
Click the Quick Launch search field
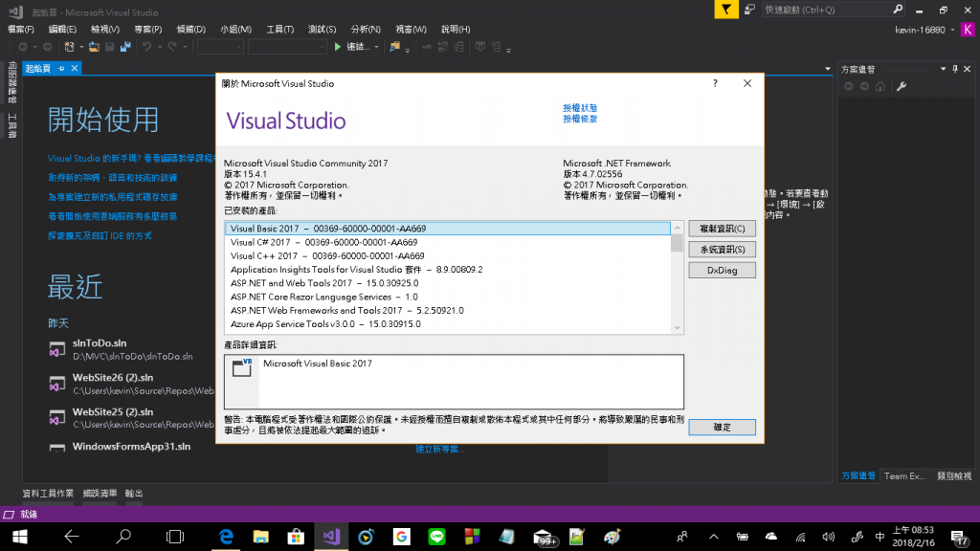tap(826, 10)
